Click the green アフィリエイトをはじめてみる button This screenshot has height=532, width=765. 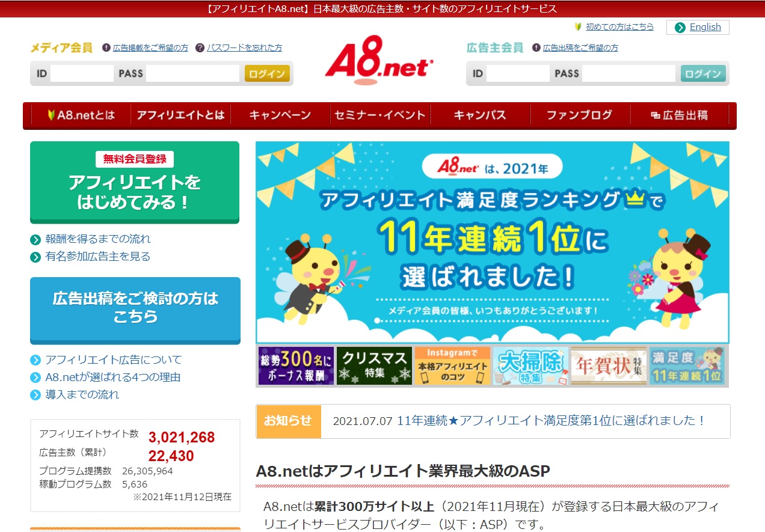click(x=135, y=182)
